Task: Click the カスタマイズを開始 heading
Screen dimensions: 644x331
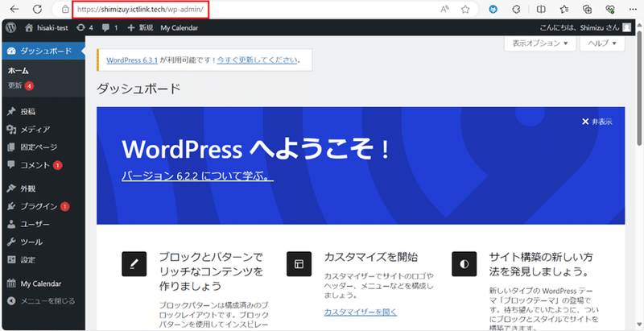Action: click(x=371, y=258)
